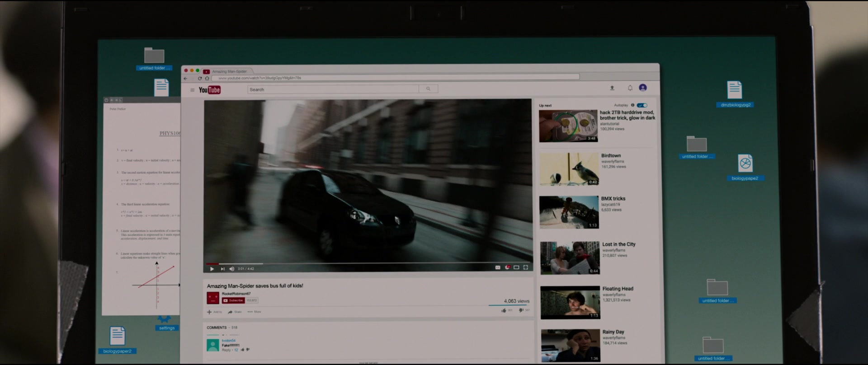
Task: Click the video progress bar
Action: point(367,263)
